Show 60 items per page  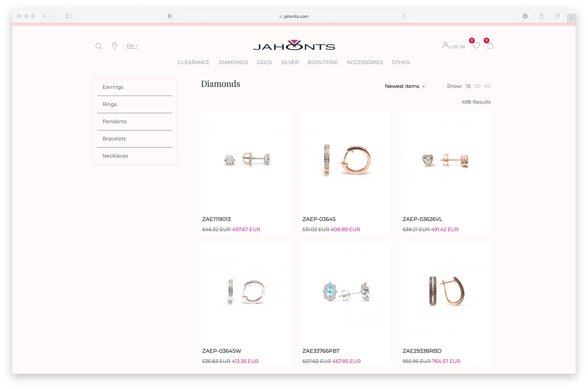point(488,86)
